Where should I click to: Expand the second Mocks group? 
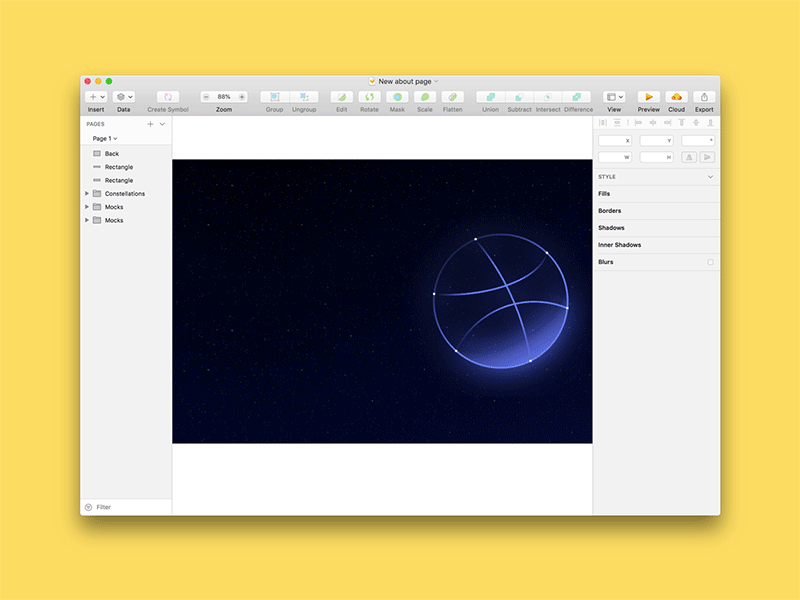click(87, 220)
